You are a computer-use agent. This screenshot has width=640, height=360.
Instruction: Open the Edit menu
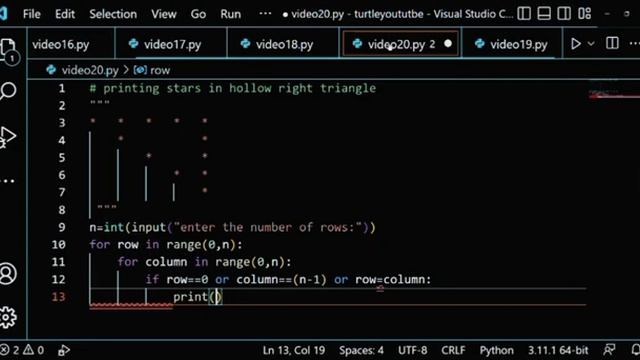click(65, 14)
